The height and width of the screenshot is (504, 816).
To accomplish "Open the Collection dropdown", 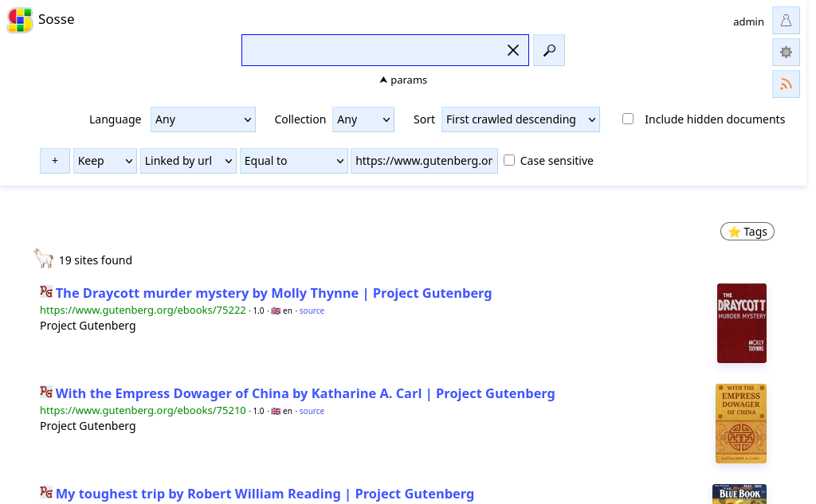I will [363, 119].
